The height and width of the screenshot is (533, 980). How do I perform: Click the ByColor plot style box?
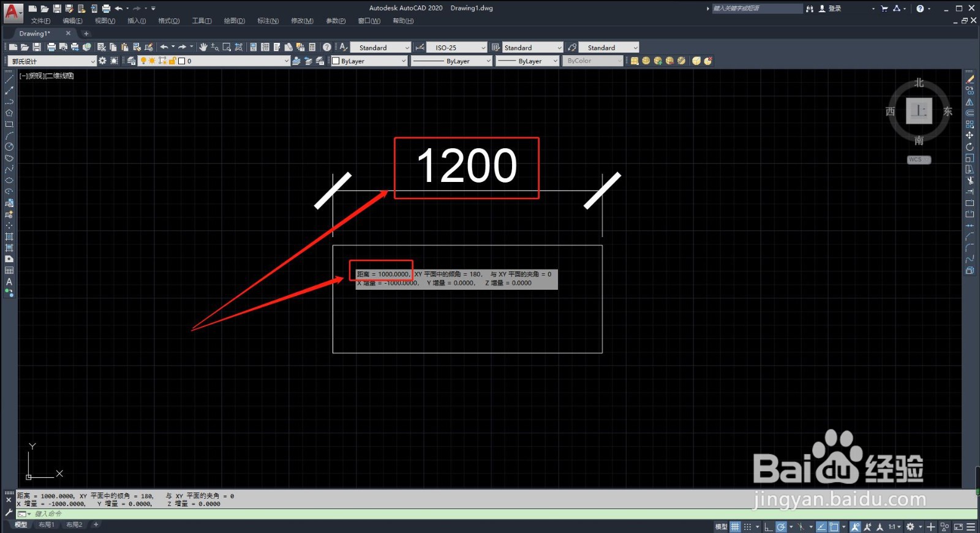click(x=592, y=61)
